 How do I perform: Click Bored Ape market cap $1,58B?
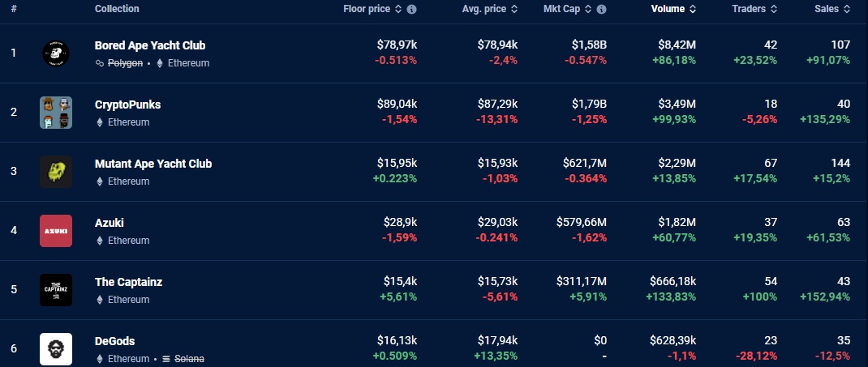pyautogui.click(x=590, y=45)
